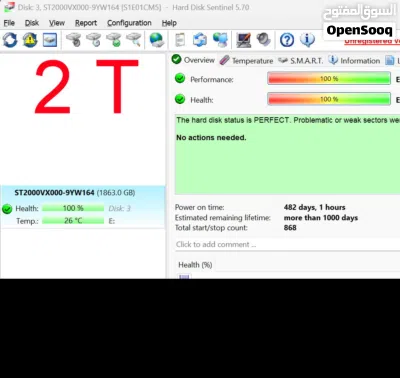Screen dimensions: 400x378
Task: Select the ST2000VX000-9YW164 disk entry
Action: [x=83, y=207]
